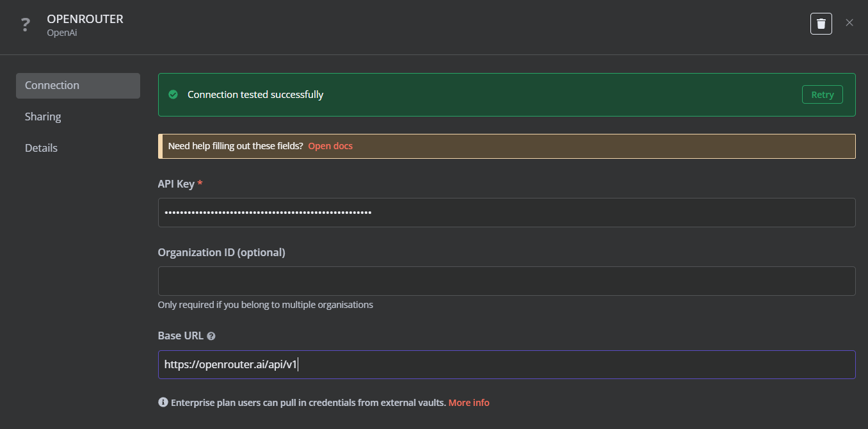Click the 'Base URL' field label
Screen dimensions: 868x429
181,336
